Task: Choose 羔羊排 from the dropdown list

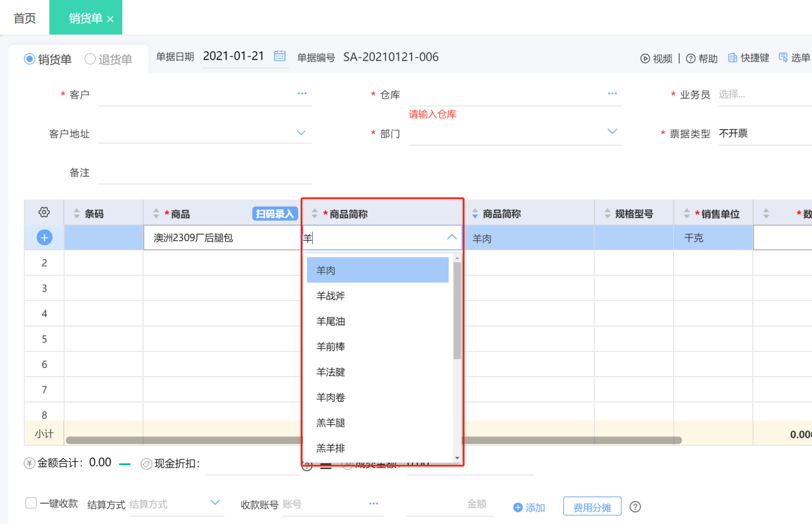Action: click(378, 449)
